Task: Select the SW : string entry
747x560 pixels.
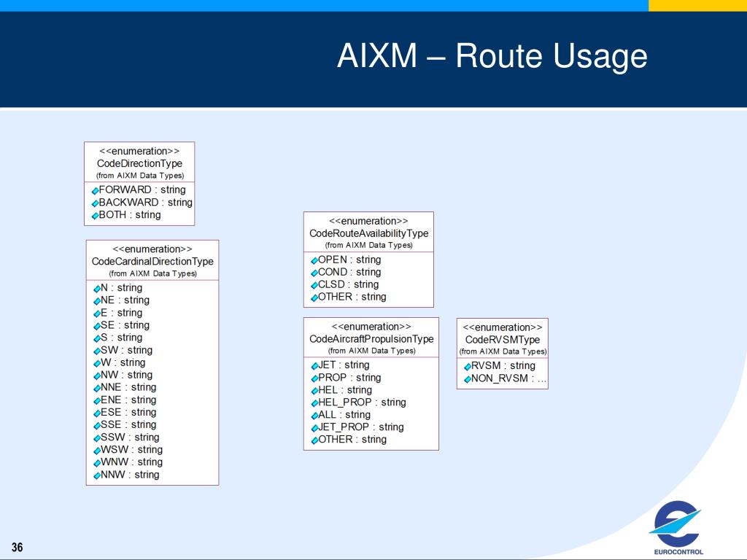Action: click(126, 350)
